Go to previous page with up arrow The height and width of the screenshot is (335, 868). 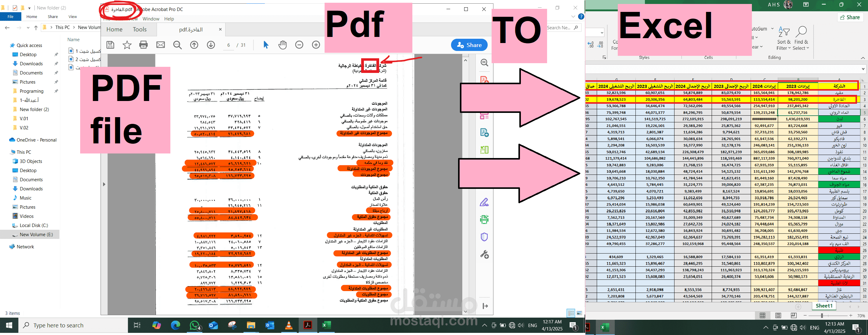click(x=194, y=45)
